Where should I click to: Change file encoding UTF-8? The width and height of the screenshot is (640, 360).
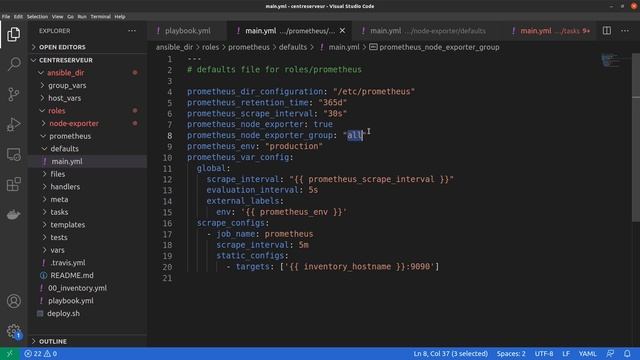click(544, 354)
